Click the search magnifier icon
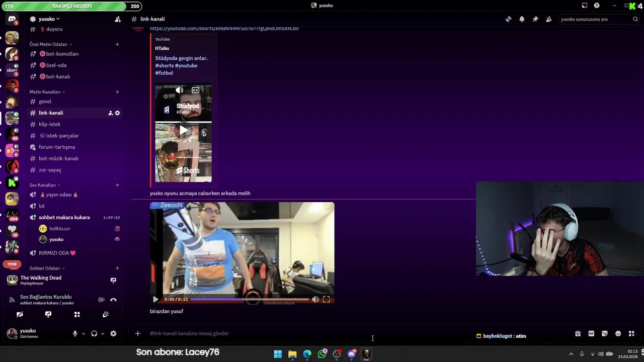Image resolution: width=644 pixels, height=362 pixels. (x=635, y=19)
